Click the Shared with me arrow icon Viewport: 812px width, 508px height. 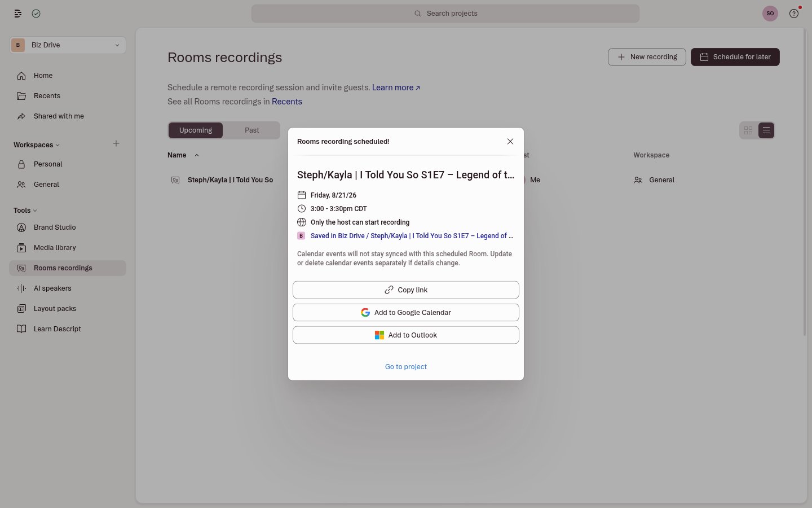(21, 116)
